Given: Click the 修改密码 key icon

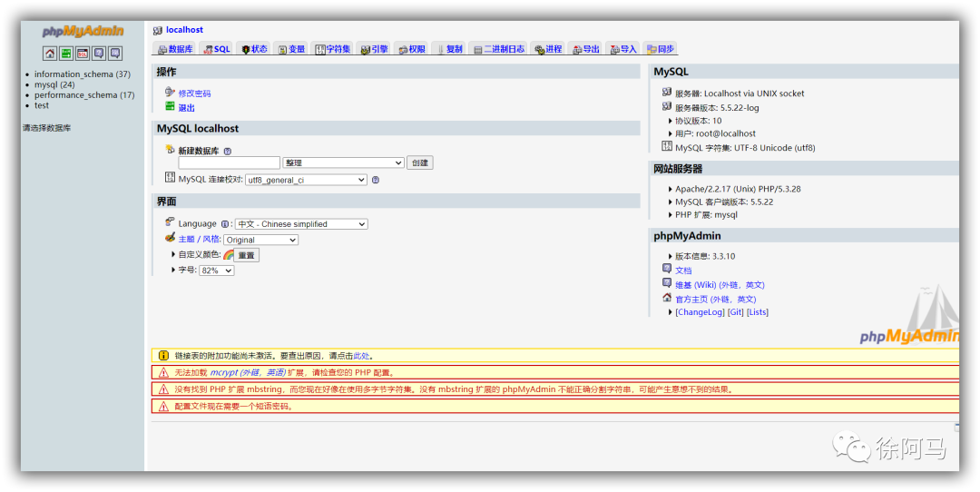Looking at the screenshot, I should [x=170, y=92].
